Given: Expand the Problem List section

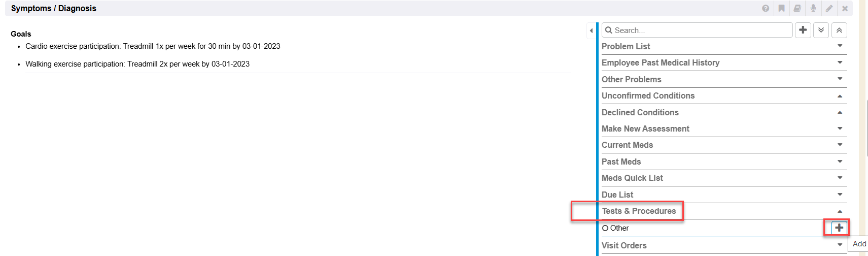Looking at the screenshot, I should 840,46.
